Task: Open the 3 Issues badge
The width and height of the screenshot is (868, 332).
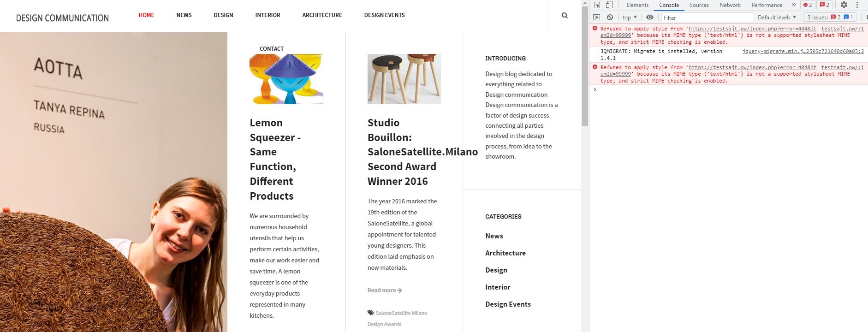Action: (830, 18)
